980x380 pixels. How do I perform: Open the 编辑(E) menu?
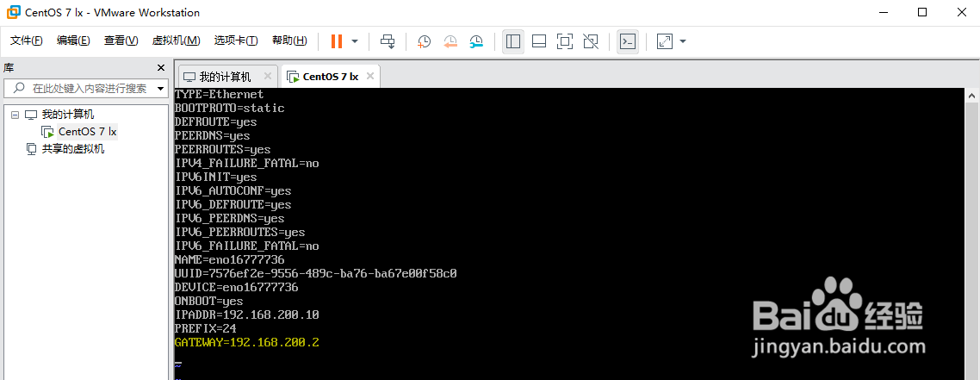click(73, 40)
